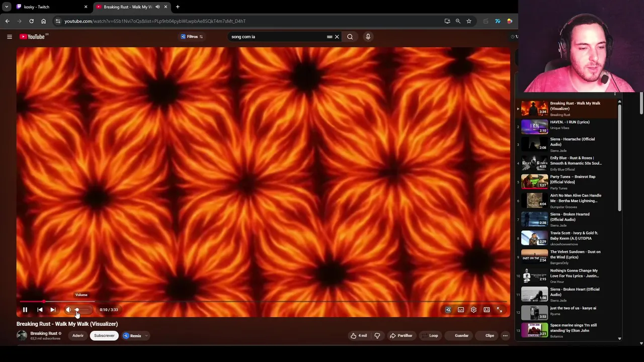Open the YouTube hamburger guide menu
Image resolution: width=644 pixels, height=362 pixels.
click(9, 36)
